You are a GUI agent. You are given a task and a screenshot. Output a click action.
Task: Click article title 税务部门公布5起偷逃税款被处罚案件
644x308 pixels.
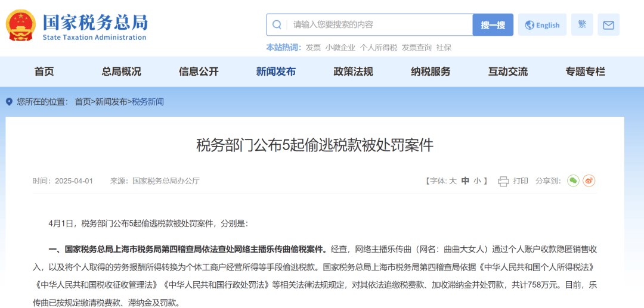(315, 145)
